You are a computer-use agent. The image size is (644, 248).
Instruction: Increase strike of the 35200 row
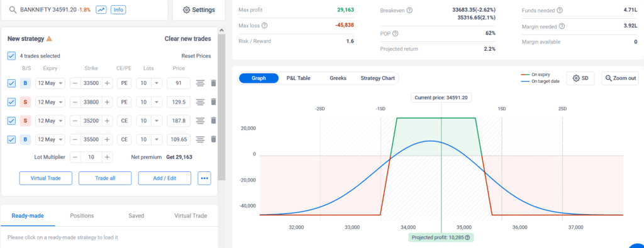107,121
